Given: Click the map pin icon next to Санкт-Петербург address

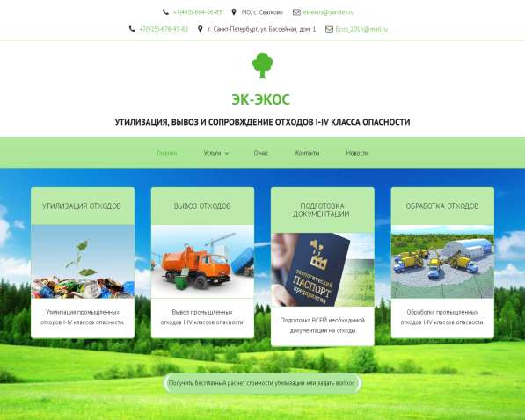Looking at the screenshot, I should pyautogui.click(x=200, y=29).
